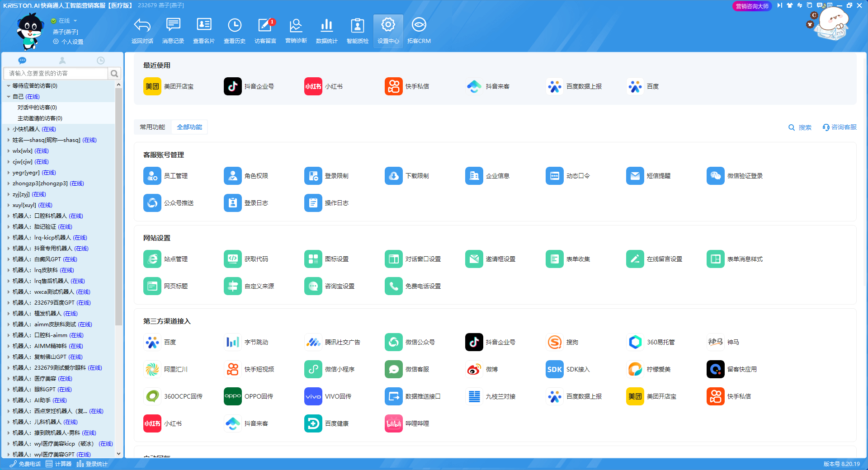
Task: Open 拓客CRM in the toolbar
Action: [x=419, y=31]
